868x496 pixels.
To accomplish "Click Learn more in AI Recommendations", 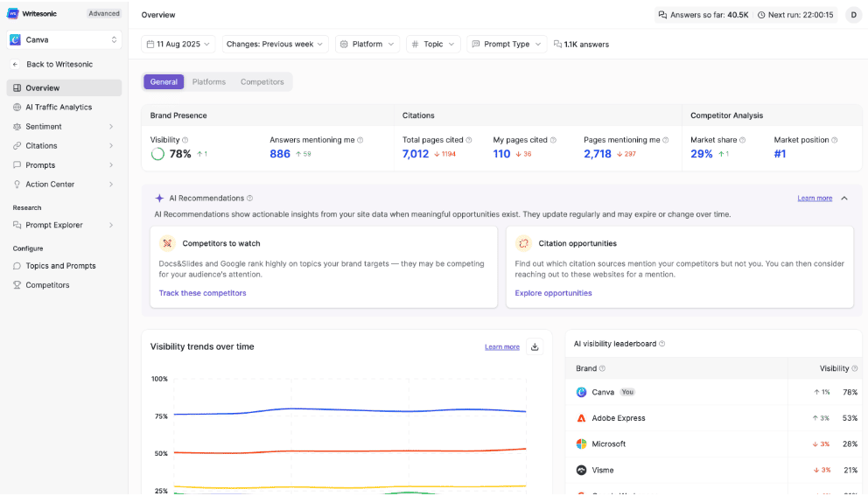I will click(815, 199).
